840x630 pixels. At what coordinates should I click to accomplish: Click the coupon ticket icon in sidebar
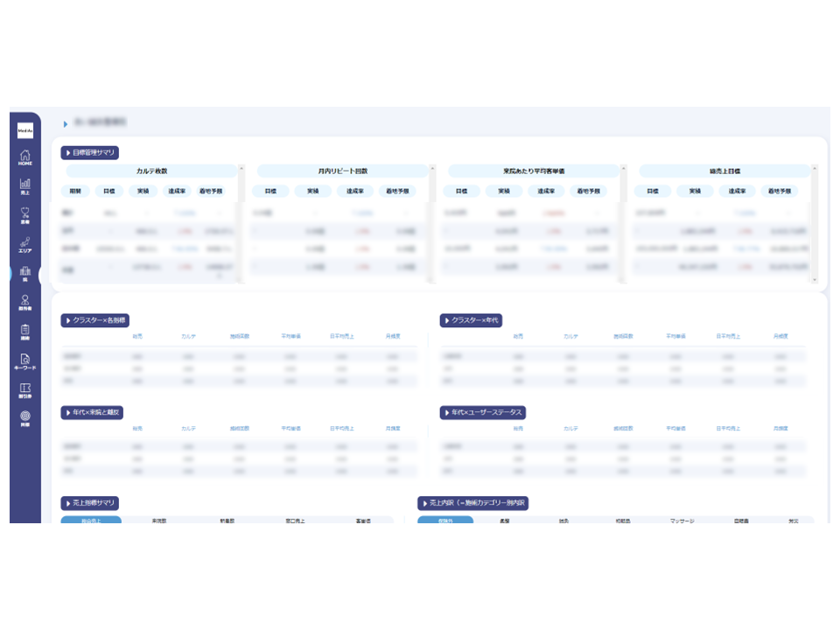point(24,389)
